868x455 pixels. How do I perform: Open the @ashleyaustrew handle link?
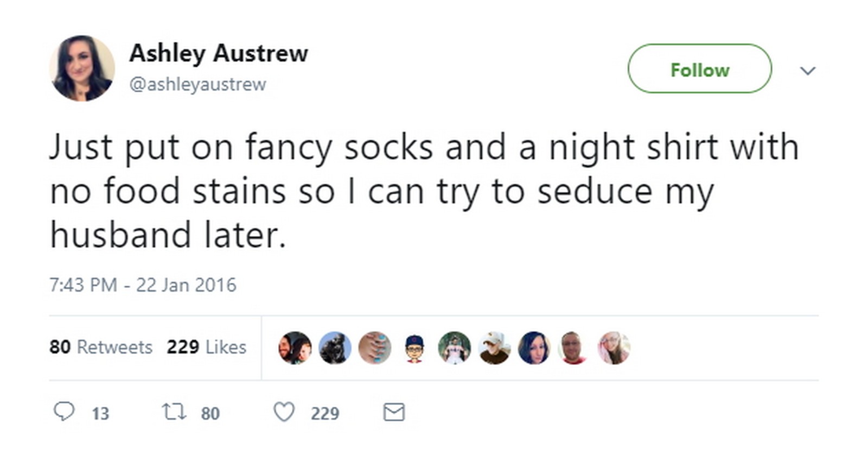pos(197,84)
